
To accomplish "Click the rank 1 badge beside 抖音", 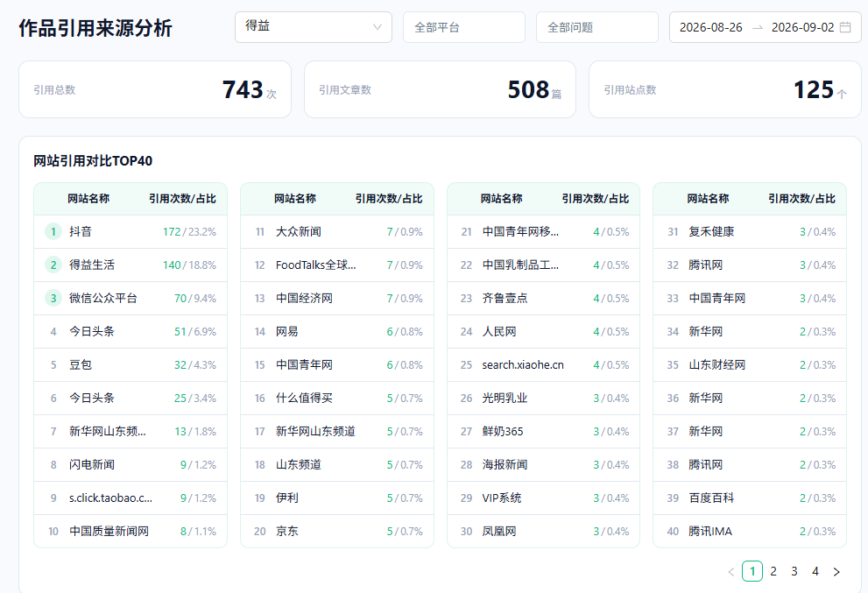I will [x=53, y=231].
